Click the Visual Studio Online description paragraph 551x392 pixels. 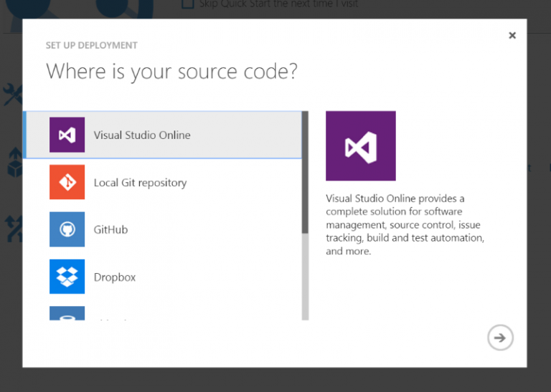405,224
